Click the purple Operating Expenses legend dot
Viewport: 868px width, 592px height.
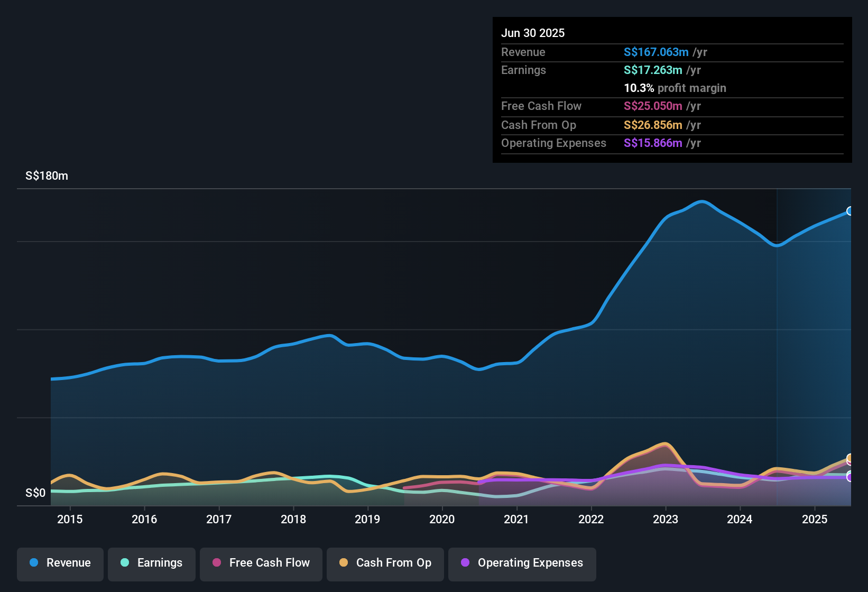point(465,562)
